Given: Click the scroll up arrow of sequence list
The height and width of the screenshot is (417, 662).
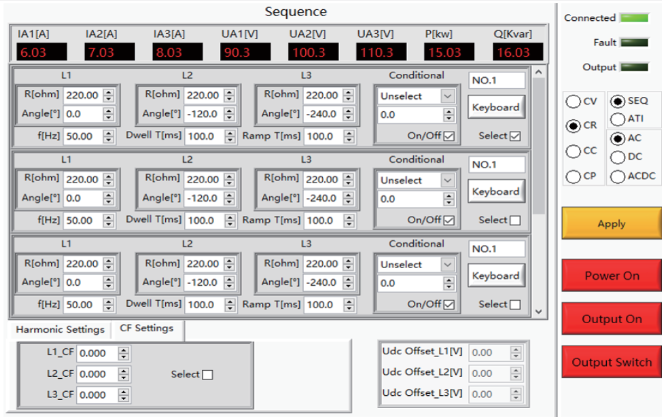Looking at the screenshot, I should 538,72.
